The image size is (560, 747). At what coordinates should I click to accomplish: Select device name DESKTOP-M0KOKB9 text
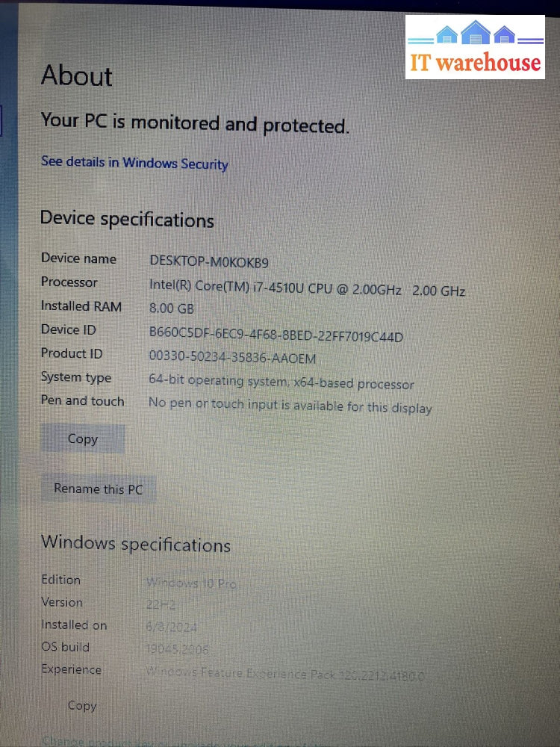coord(209,261)
